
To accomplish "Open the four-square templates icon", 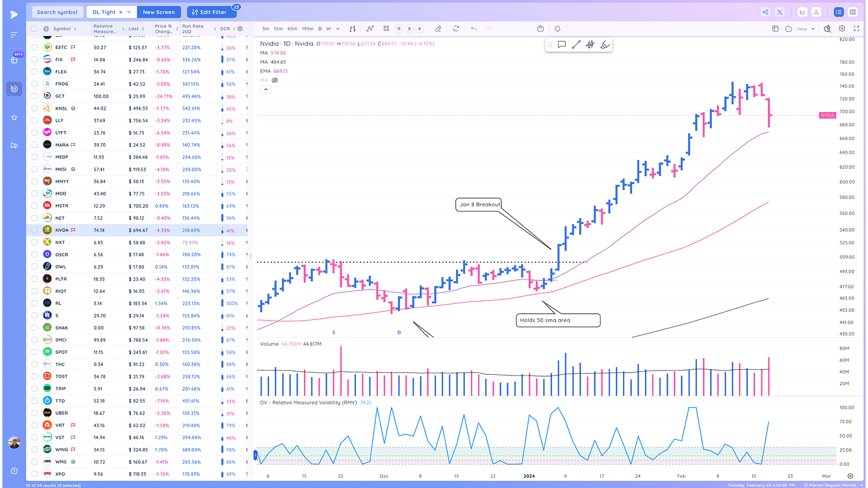I will click(x=386, y=28).
